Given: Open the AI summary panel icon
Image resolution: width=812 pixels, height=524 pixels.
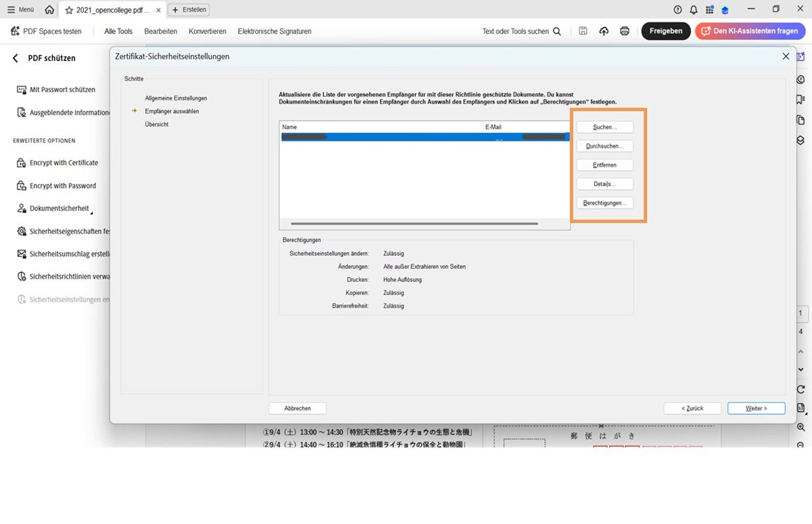Looking at the screenshot, I should coord(800,56).
